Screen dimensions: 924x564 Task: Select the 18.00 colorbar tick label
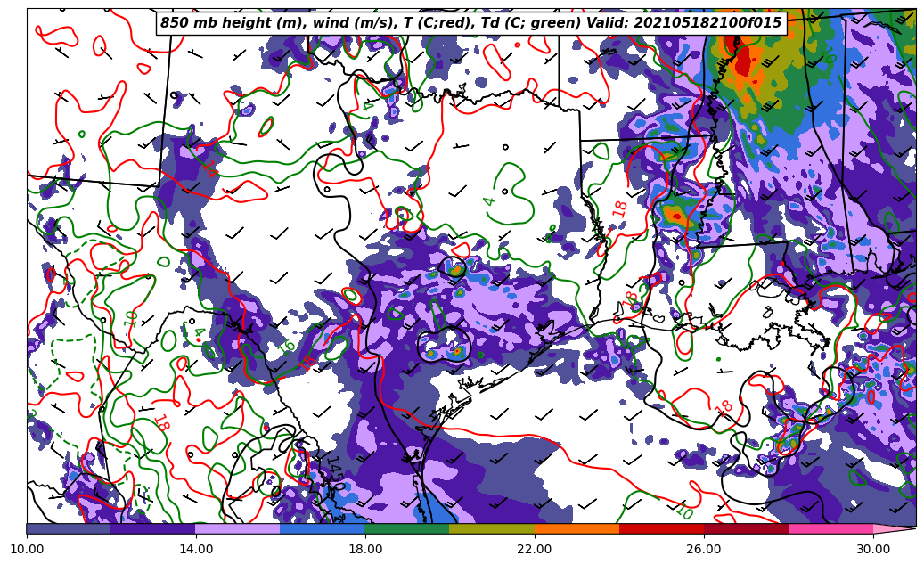click(365, 549)
